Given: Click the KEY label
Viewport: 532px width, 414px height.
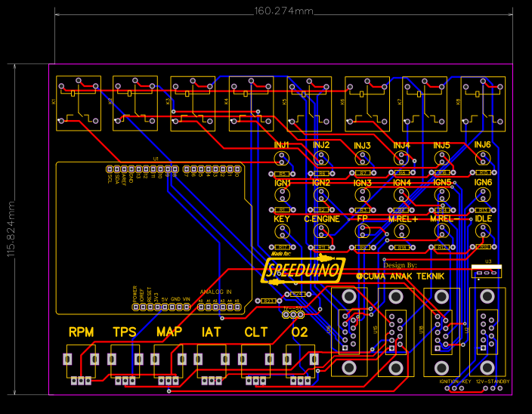Looking at the screenshot, I should click(x=282, y=219).
